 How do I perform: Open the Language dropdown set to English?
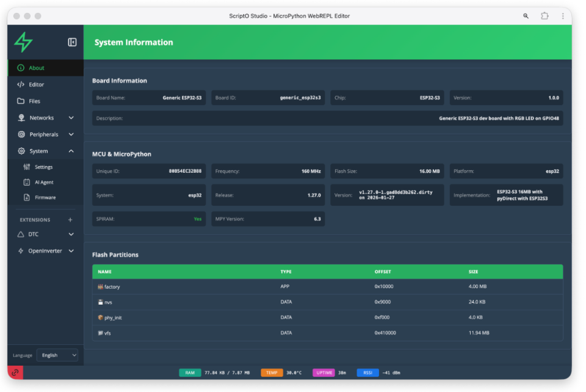[57, 355]
